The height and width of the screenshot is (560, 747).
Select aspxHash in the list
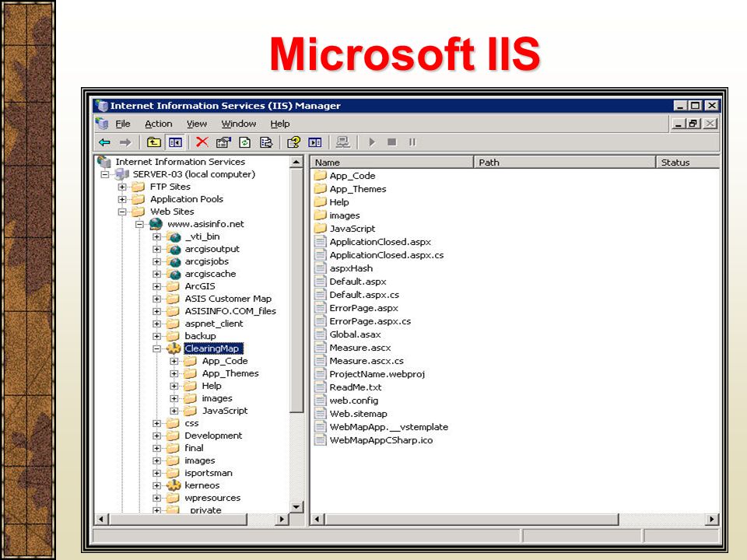click(351, 268)
